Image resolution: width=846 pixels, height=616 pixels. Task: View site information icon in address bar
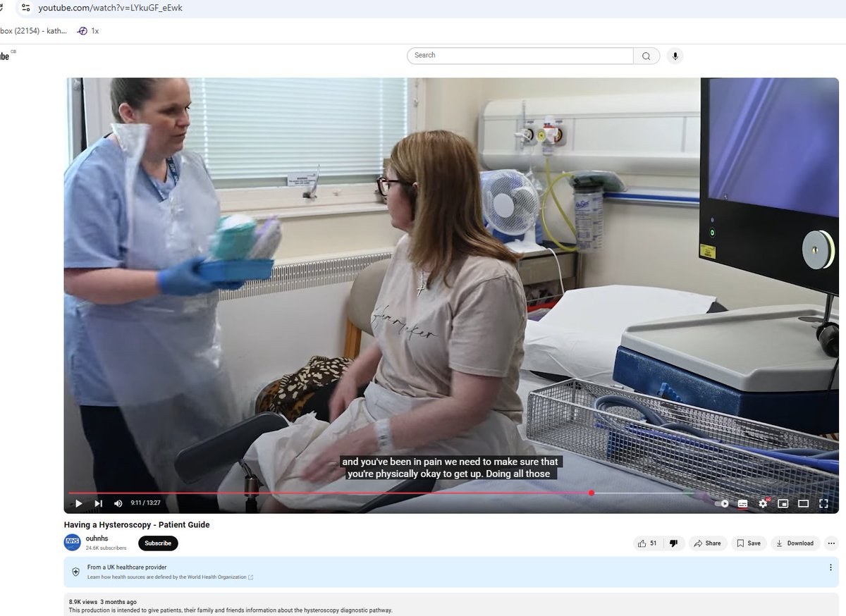(25, 8)
